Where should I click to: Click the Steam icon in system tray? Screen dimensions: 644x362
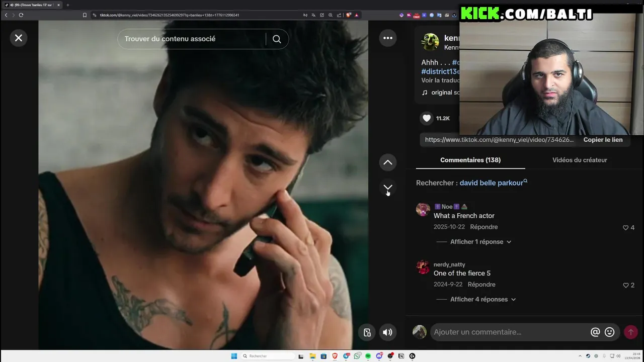tap(588, 356)
